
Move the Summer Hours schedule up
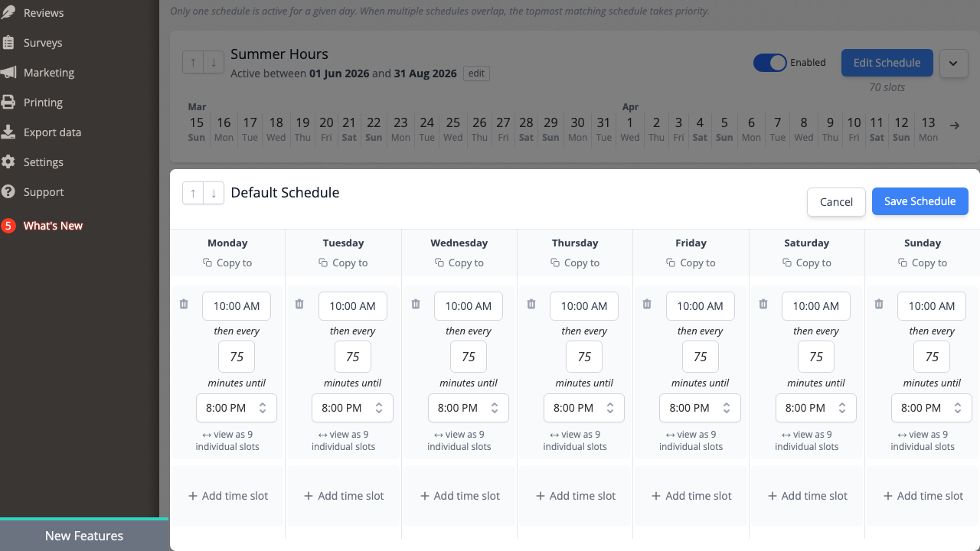click(x=193, y=62)
